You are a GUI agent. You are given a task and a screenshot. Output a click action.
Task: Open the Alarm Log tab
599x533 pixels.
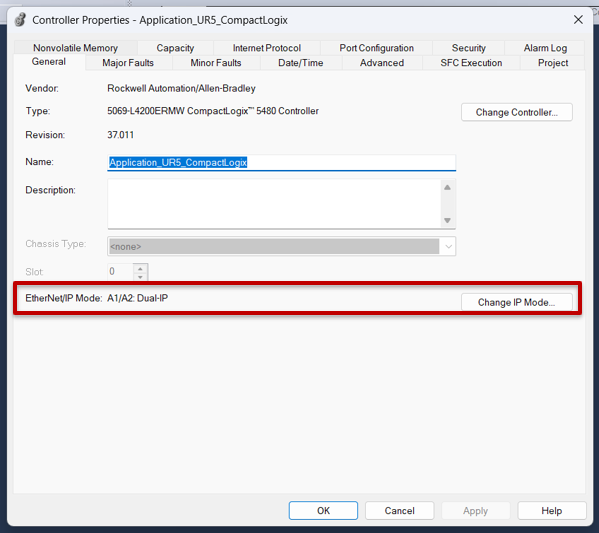[x=545, y=48]
